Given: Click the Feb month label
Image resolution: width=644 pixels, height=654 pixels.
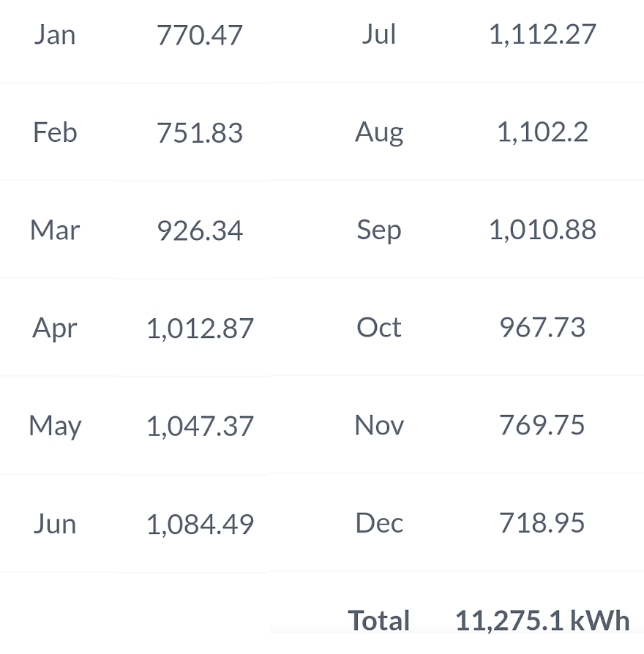Looking at the screenshot, I should pos(55,132).
